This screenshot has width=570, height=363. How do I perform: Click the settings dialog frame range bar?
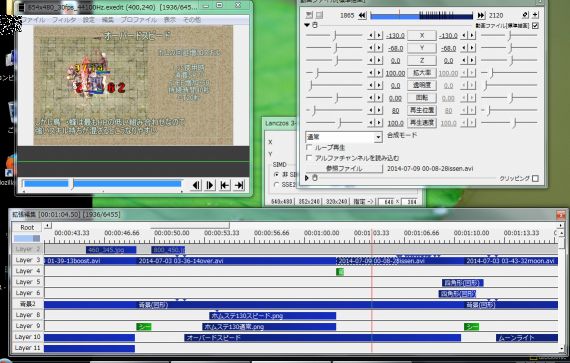tap(421, 16)
